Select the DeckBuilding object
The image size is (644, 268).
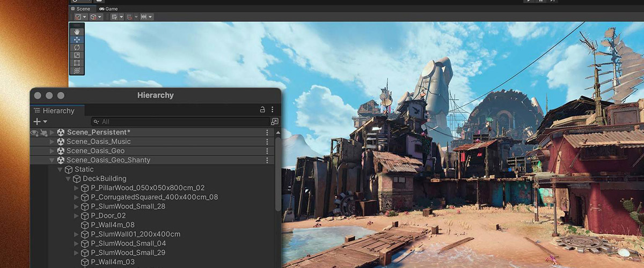click(105, 178)
